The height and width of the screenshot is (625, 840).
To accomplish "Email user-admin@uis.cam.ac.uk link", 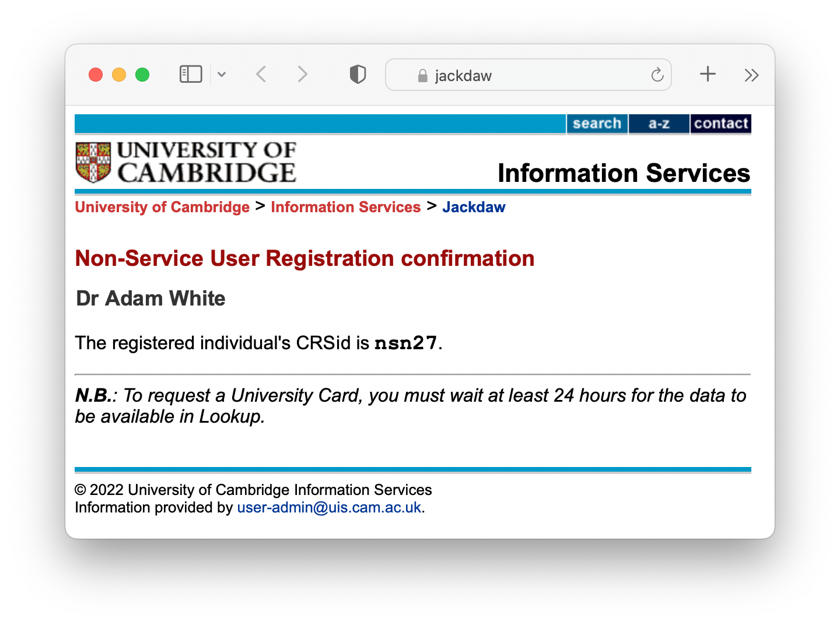I will click(329, 507).
